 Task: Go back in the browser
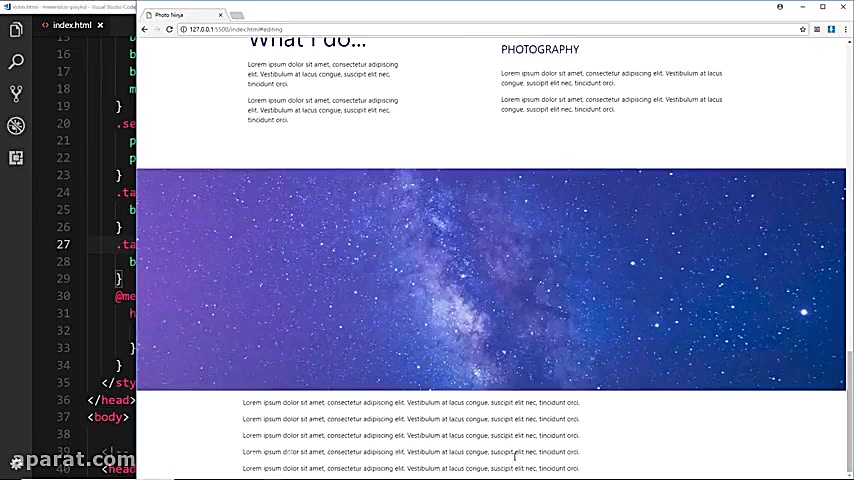pyautogui.click(x=144, y=29)
